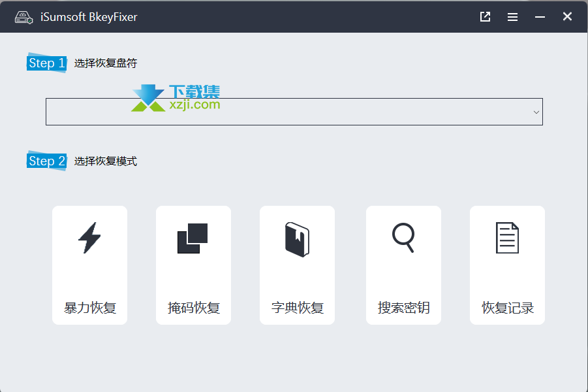588x392 pixels.
Task: Click the overlapping squares mask recovery icon
Action: click(x=193, y=238)
